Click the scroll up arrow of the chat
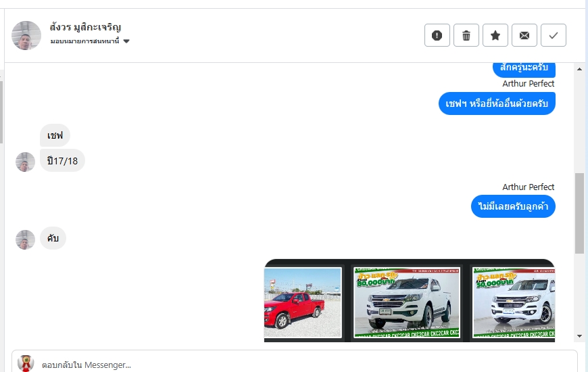Screen dimensions: 588x372 (579, 69)
